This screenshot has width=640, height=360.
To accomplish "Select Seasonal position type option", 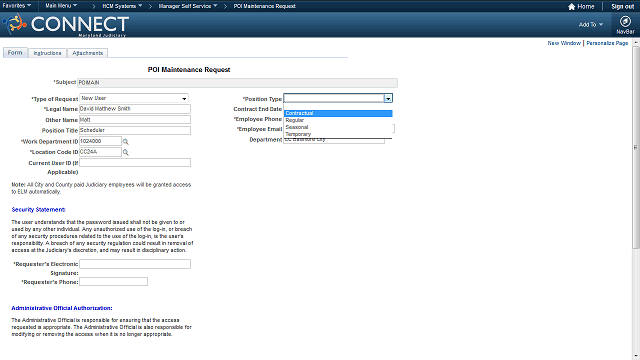I will click(338, 127).
